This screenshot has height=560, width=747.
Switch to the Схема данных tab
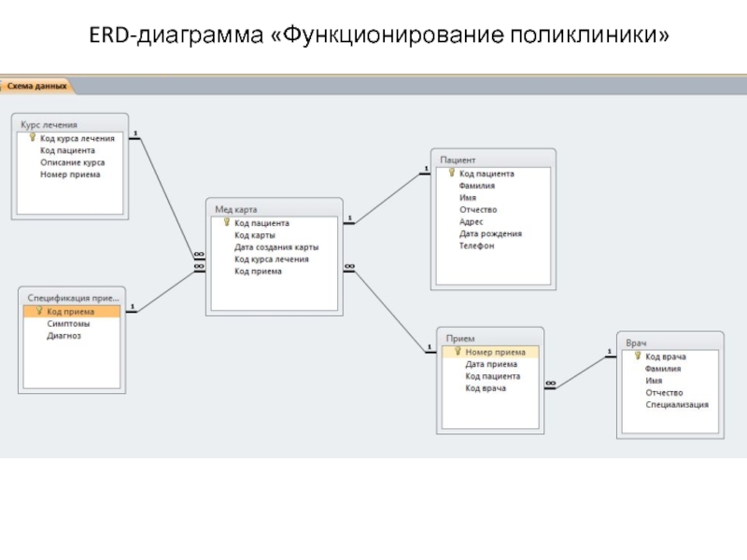pos(37,86)
